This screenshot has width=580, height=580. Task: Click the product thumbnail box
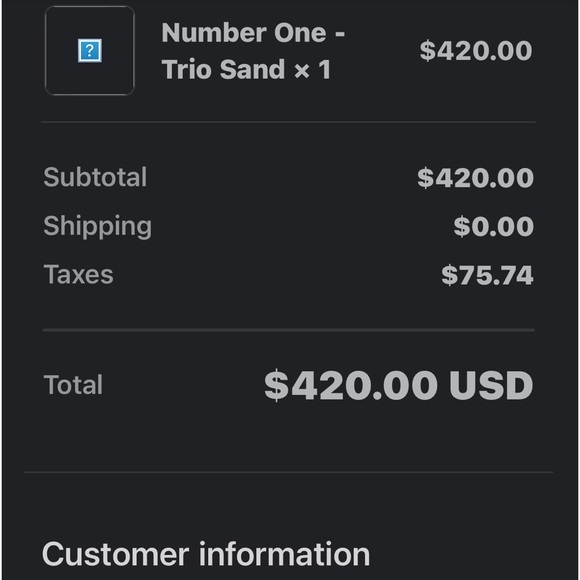tap(90, 51)
